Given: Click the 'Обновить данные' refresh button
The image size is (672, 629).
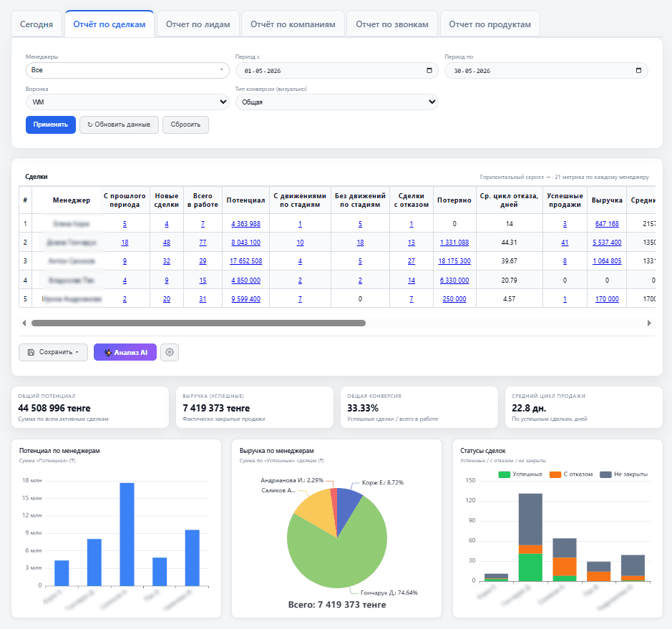Looking at the screenshot, I should click(x=119, y=125).
